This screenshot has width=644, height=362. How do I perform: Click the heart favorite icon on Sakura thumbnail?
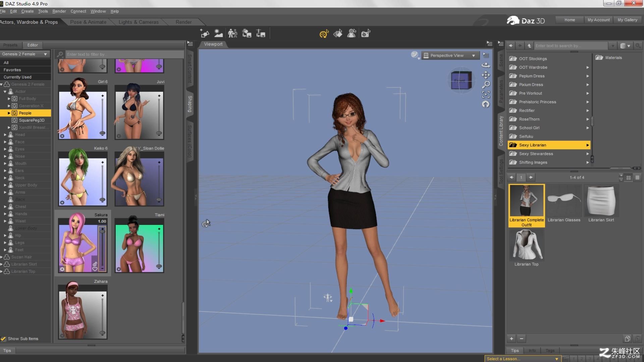[95, 269]
